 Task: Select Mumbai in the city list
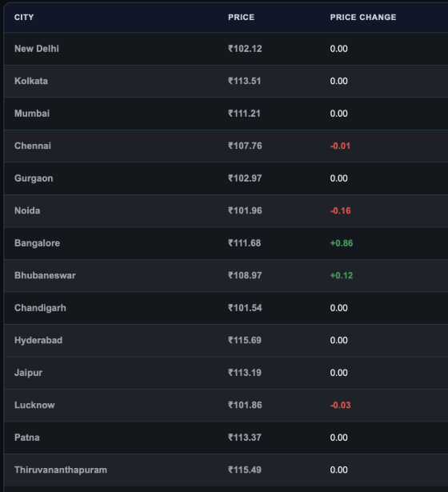coord(32,114)
